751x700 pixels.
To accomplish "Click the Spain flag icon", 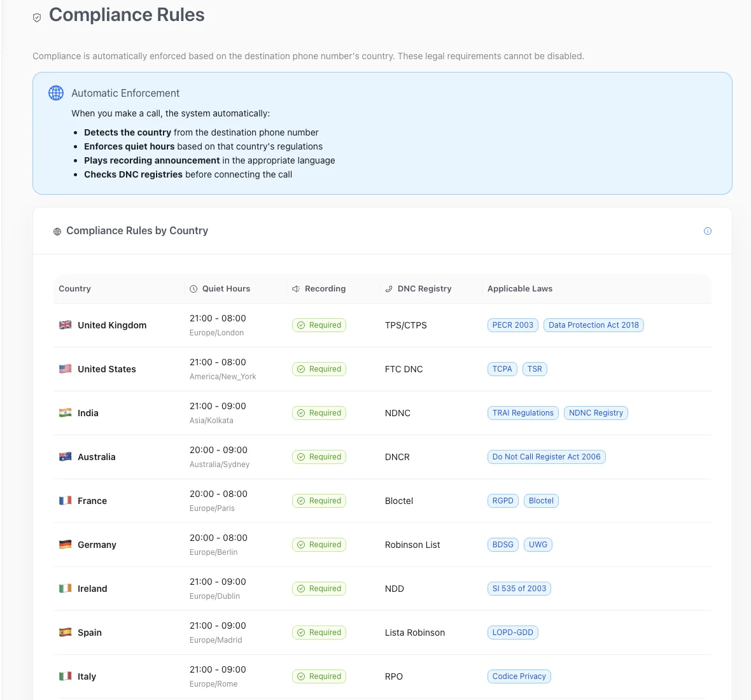I will coord(65,633).
